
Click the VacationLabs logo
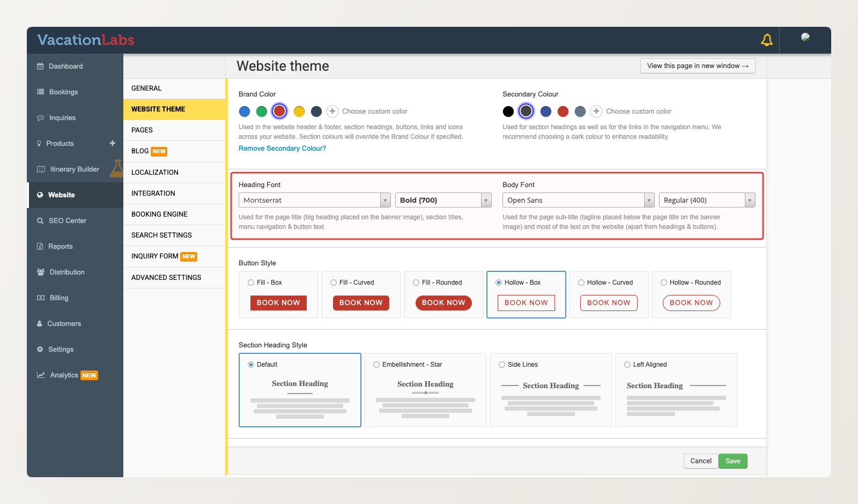coord(86,40)
